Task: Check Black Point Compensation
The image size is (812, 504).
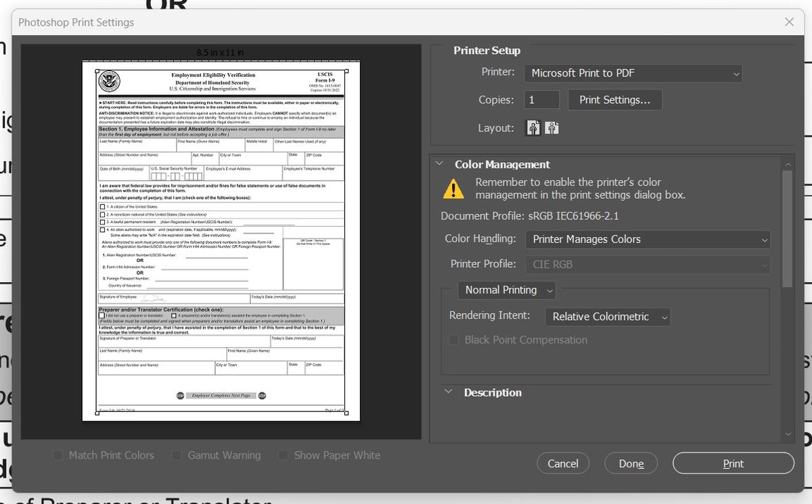Action: 453,340
